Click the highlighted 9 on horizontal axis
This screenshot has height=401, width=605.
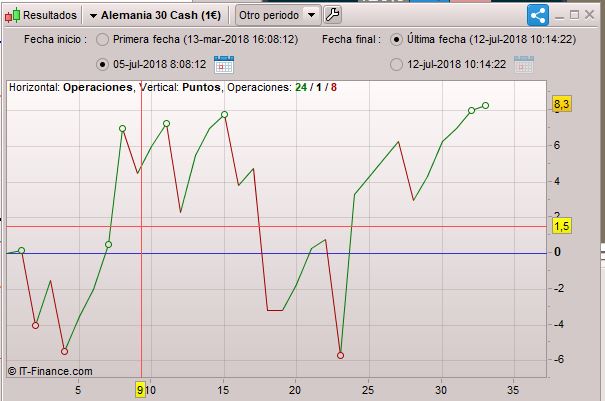[x=140, y=390]
